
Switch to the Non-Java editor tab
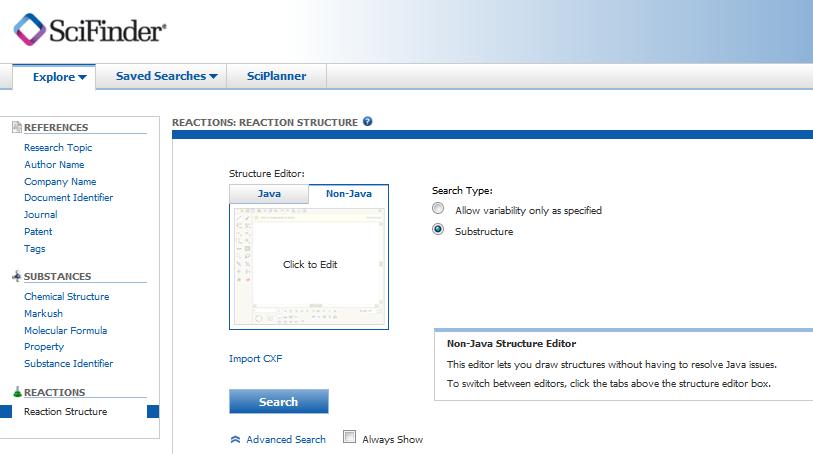(349, 194)
